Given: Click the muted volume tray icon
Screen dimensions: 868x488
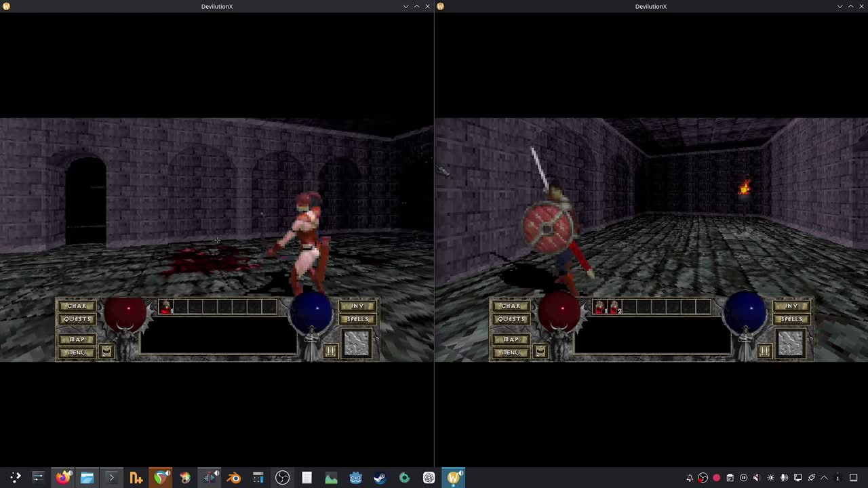Looking at the screenshot, I should click(757, 478).
